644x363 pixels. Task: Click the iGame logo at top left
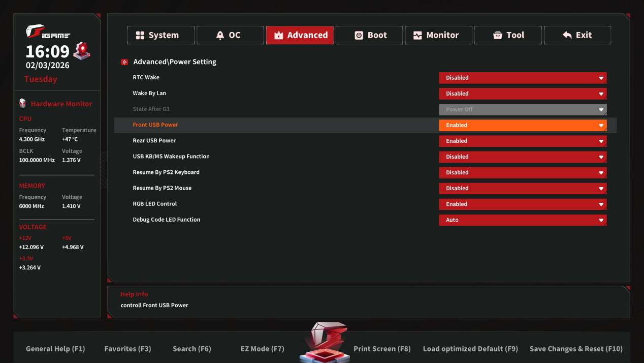(48, 33)
